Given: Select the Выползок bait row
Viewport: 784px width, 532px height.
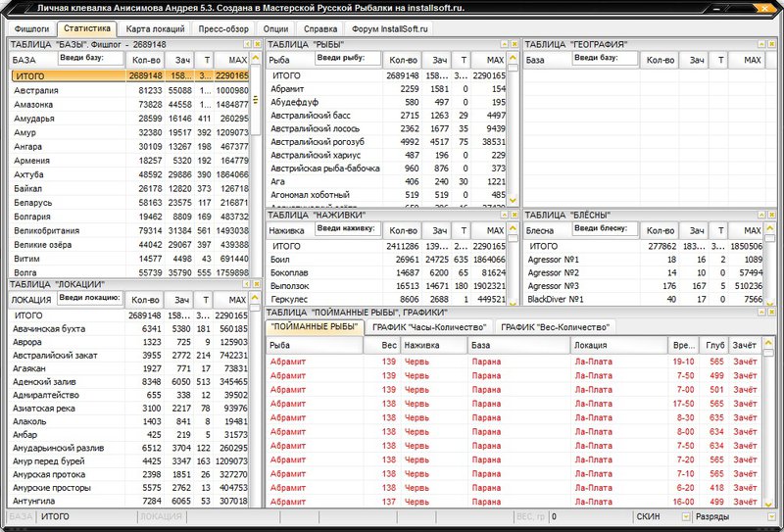Looking at the screenshot, I should click(x=387, y=286).
